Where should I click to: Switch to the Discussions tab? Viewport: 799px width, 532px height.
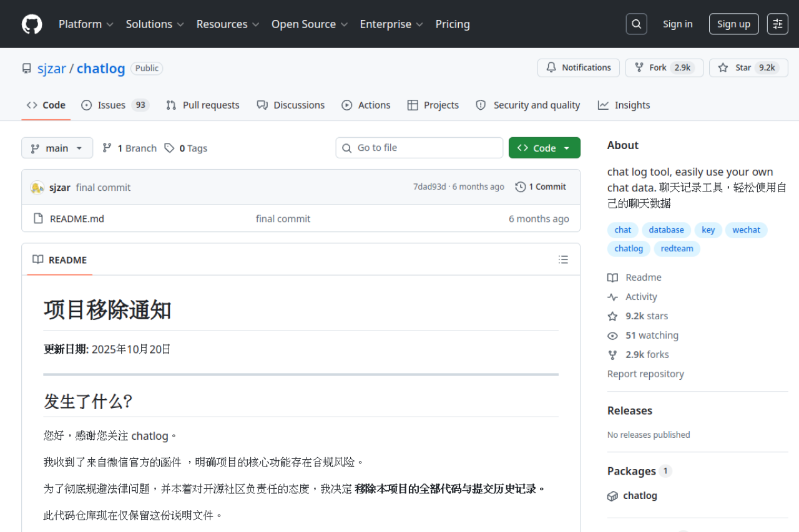click(291, 105)
